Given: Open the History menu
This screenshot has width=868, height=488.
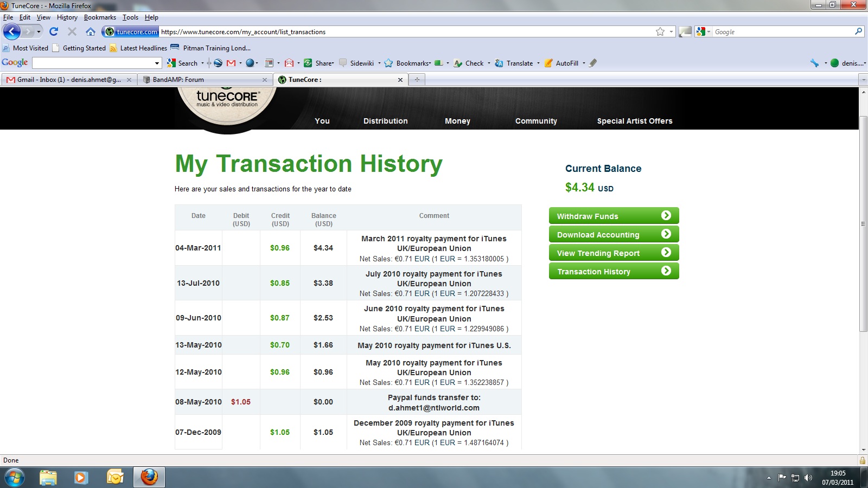Looking at the screenshot, I should pos(67,17).
